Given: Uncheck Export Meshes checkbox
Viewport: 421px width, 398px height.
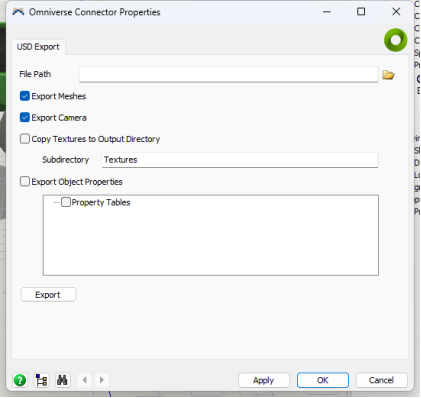Looking at the screenshot, I should (x=25, y=96).
